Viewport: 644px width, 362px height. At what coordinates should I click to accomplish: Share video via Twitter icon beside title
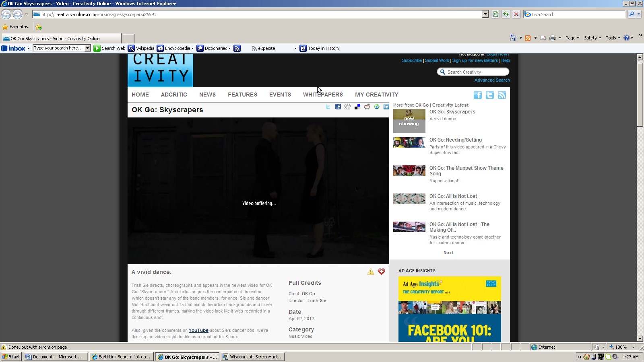[328, 107]
